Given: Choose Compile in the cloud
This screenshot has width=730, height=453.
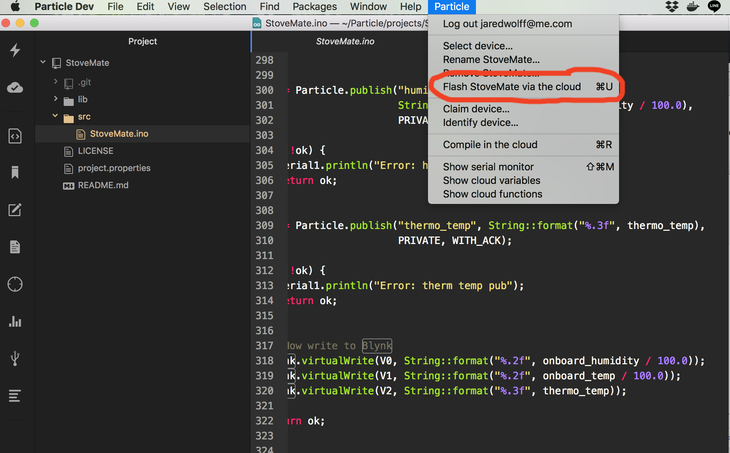Looking at the screenshot, I should pyautogui.click(x=523, y=145).
